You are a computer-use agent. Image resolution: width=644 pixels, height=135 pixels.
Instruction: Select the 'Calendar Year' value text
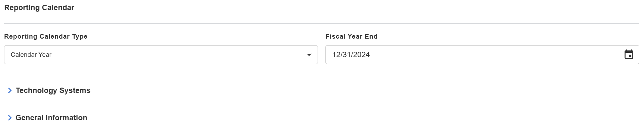pyautogui.click(x=31, y=55)
